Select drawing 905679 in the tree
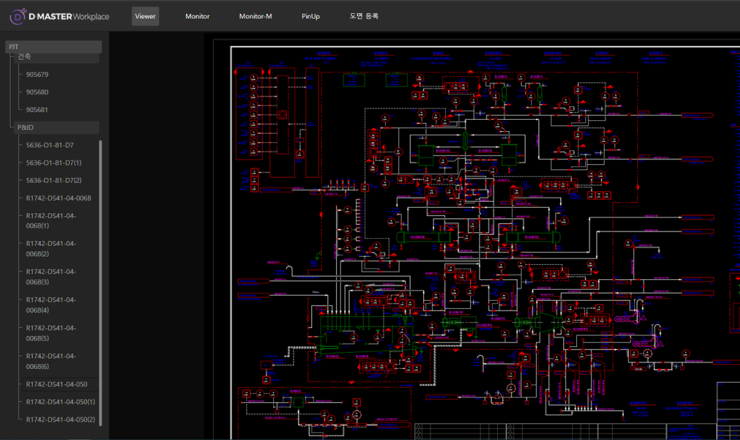 click(37, 75)
